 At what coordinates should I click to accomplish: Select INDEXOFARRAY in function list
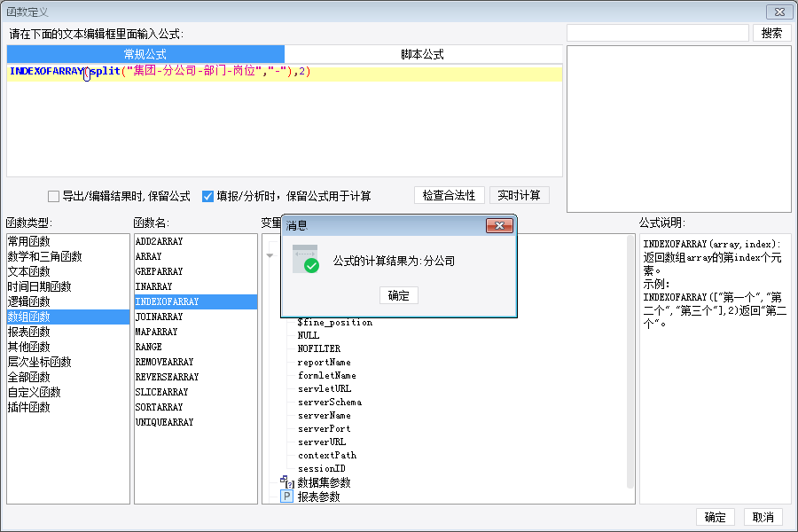(196, 301)
